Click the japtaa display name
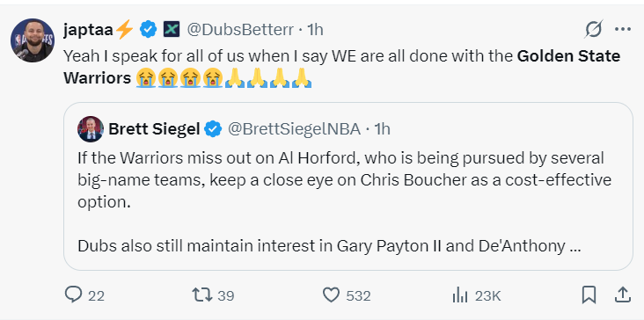This screenshot has height=320, width=644. point(88,30)
